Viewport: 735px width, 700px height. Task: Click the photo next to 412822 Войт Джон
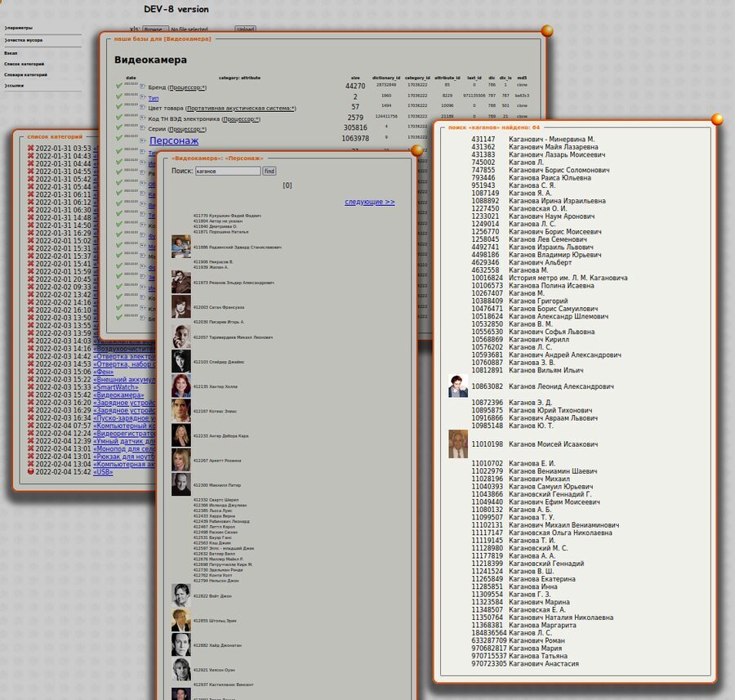[181, 596]
